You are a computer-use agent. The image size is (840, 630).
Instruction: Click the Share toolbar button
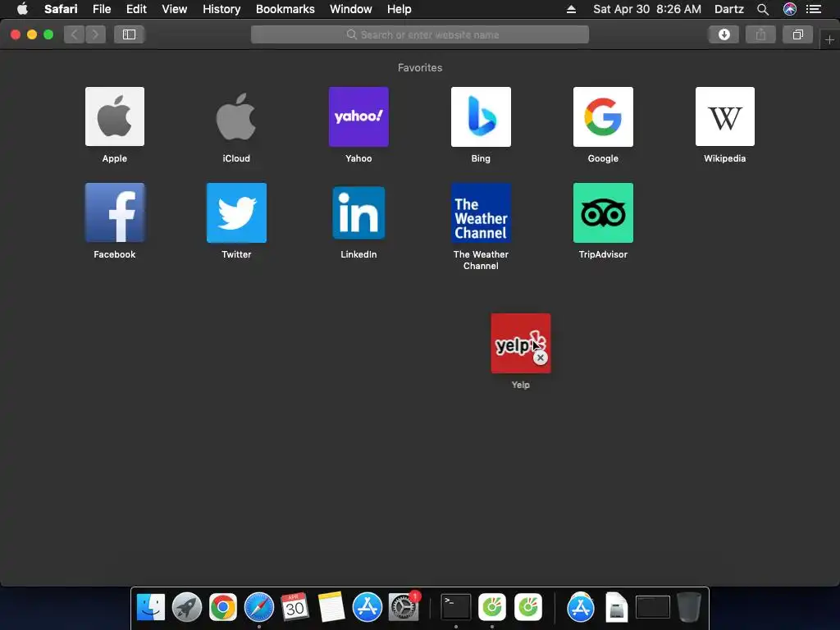(x=760, y=34)
